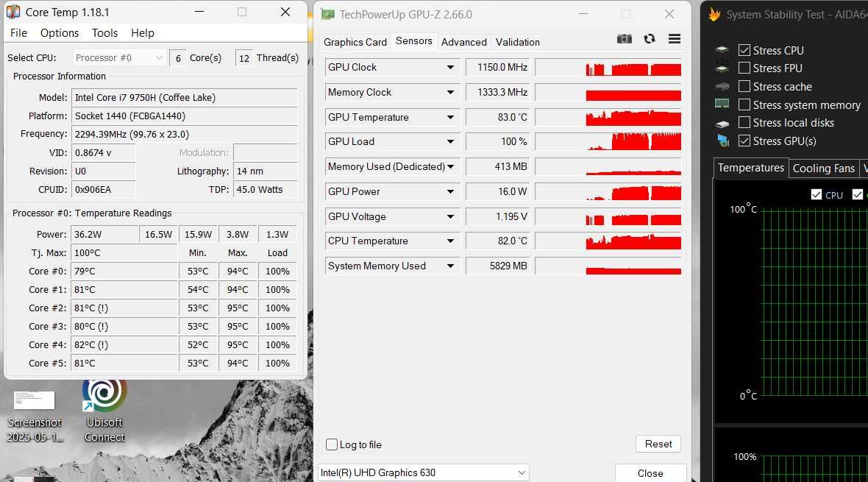Enable Log to file in GPU-Z
Image resolution: width=868 pixels, height=482 pixels.
click(x=332, y=444)
